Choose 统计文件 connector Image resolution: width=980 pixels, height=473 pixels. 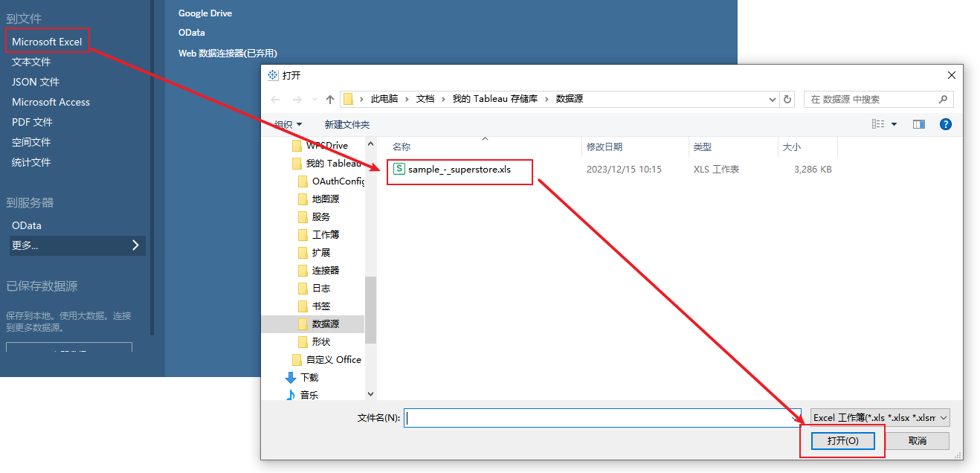[x=31, y=162]
